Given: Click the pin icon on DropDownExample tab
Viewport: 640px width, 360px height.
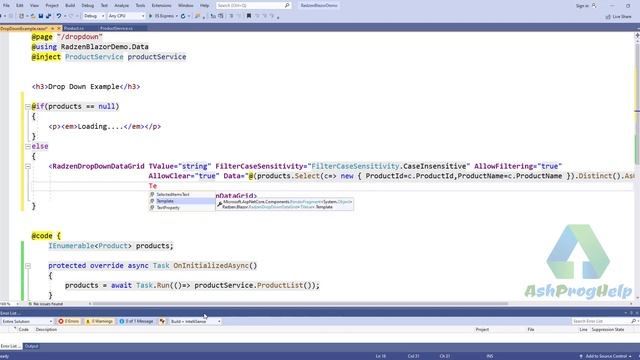Looking at the screenshot, I should (52, 28).
